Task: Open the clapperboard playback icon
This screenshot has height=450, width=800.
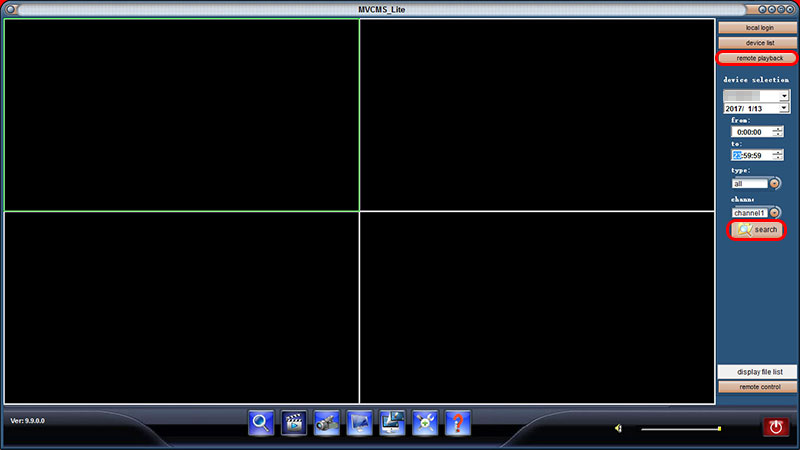Action: [294, 423]
